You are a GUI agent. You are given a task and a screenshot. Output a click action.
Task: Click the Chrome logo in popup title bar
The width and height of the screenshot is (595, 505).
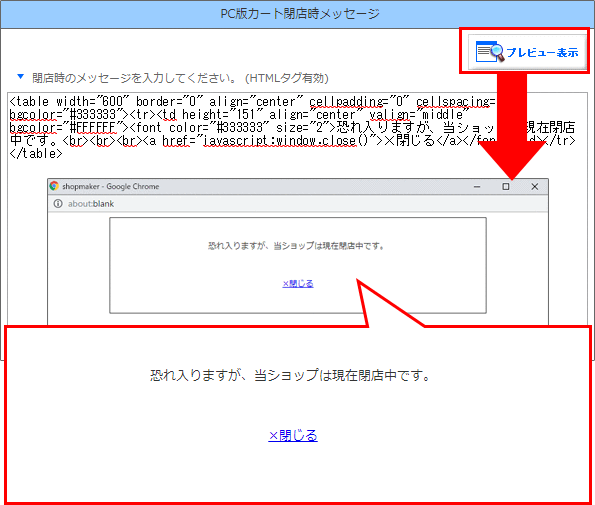click(54, 186)
